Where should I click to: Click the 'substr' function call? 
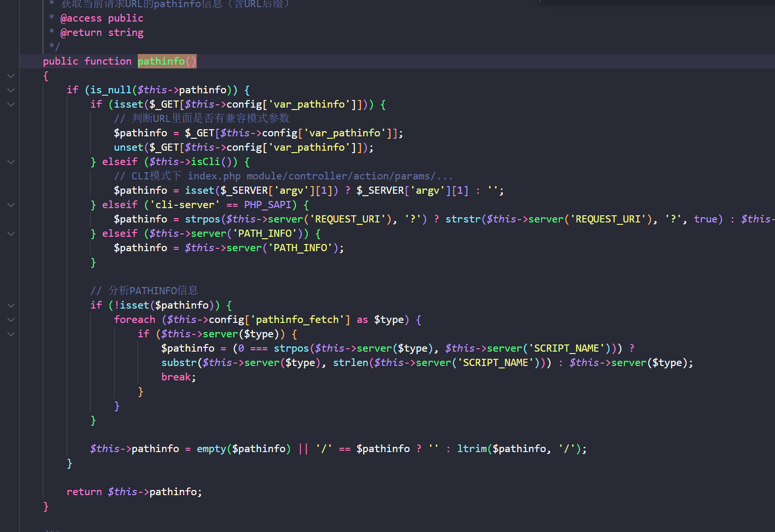[x=179, y=363]
